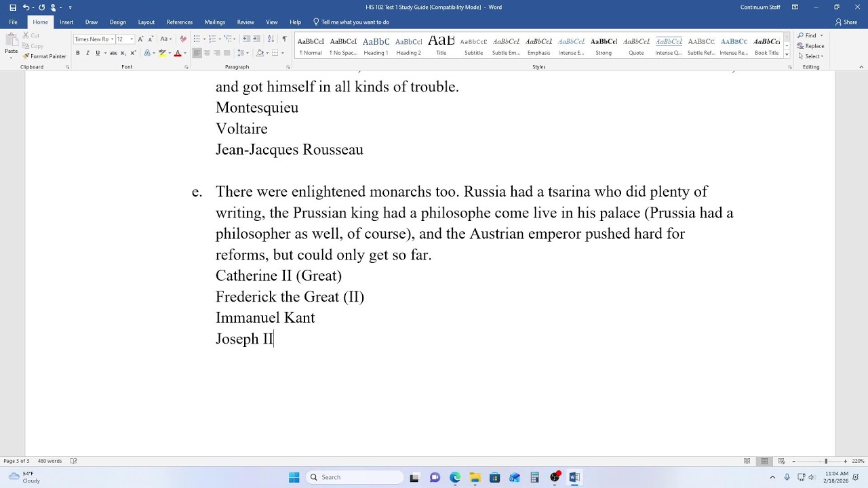The image size is (868, 488).
Task: Switch to the Design tab
Action: coord(118,22)
